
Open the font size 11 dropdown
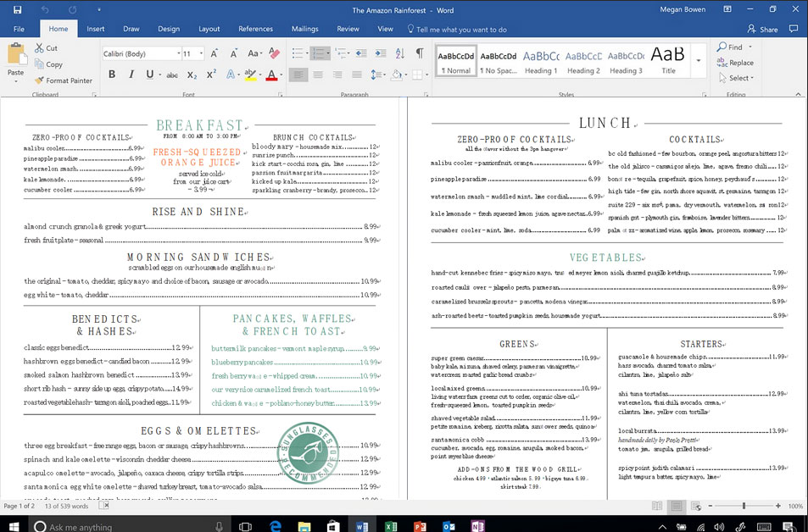pyautogui.click(x=201, y=53)
